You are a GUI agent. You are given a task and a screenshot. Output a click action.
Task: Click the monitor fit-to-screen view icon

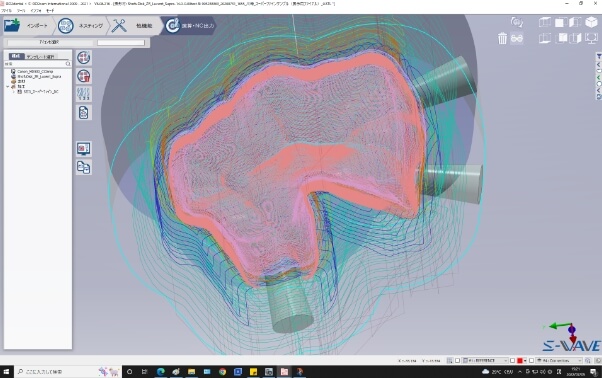tap(591, 38)
